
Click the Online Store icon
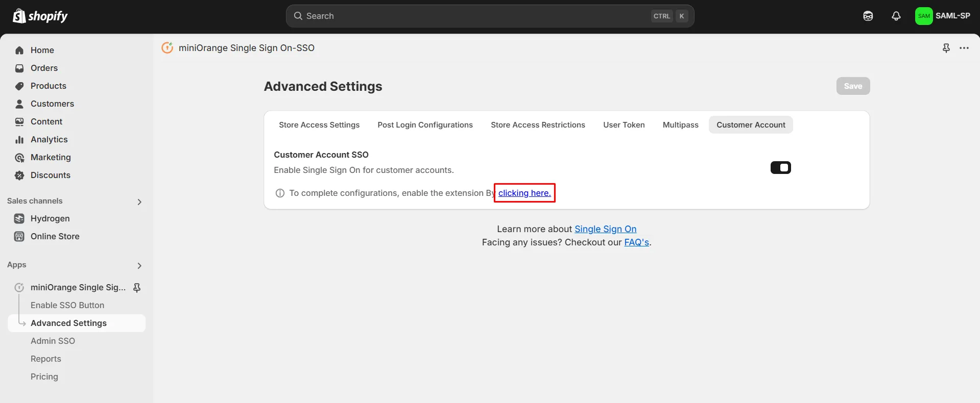(x=19, y=236)
